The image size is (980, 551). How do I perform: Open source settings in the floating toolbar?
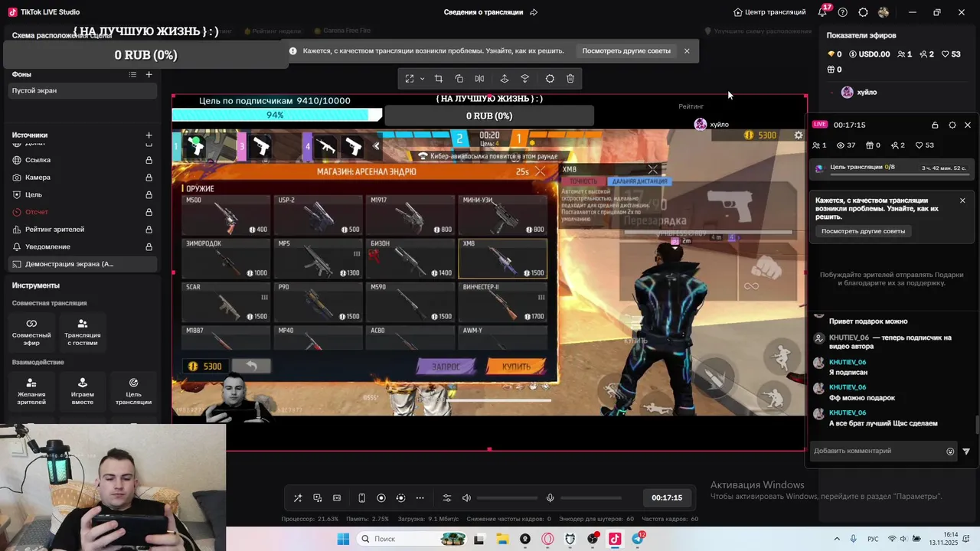coord(550,79)
